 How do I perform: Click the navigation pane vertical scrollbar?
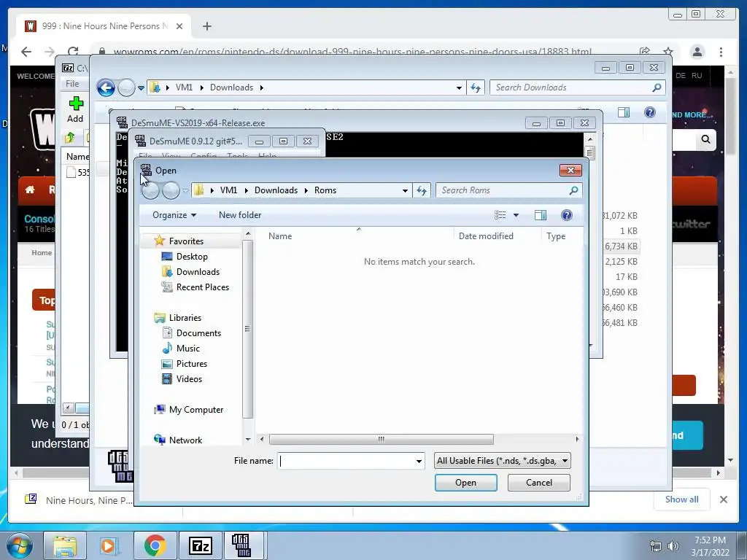247,329
